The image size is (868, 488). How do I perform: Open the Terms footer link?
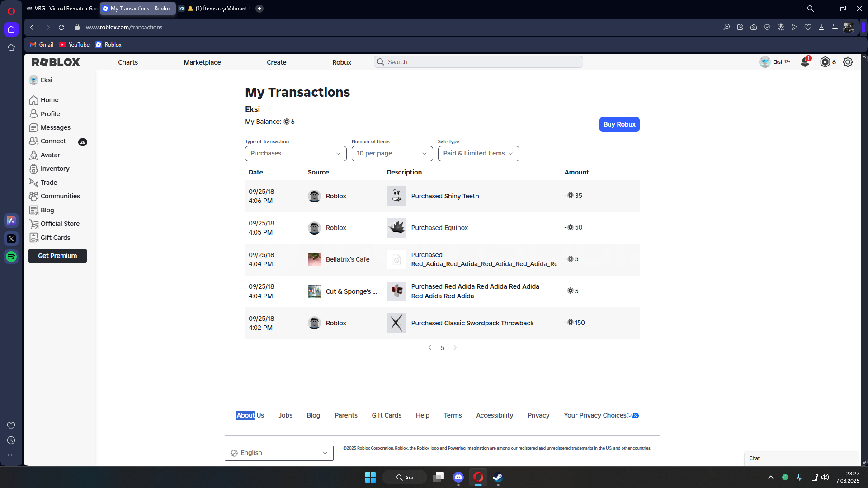pos(453,415)
